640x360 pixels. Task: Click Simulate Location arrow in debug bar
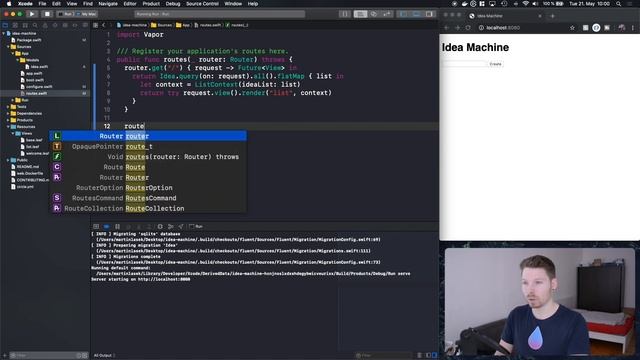tap(181, 226)
